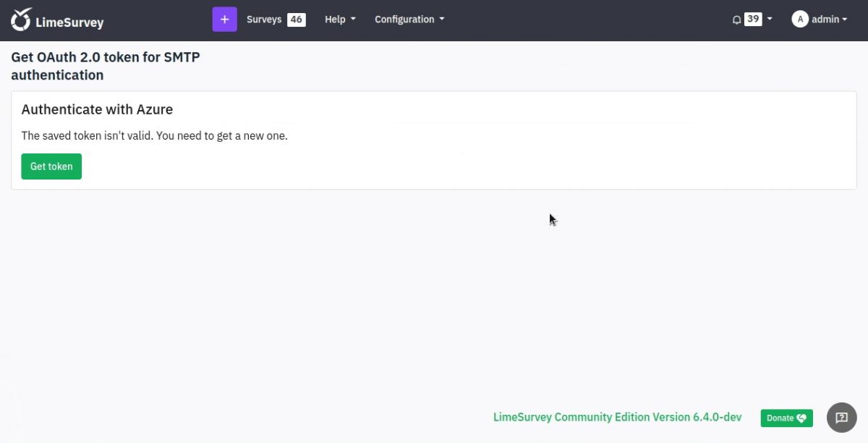868x443 pixels.
Task: Open the Surveys menu
Action: (x=263, y=19)
